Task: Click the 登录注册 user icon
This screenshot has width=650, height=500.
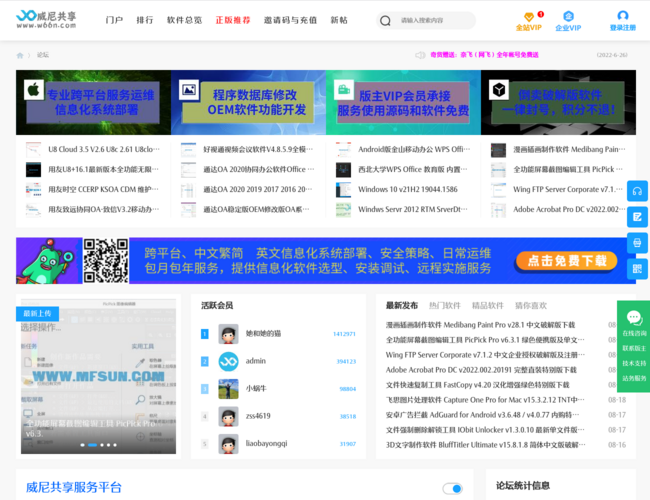Action: pyautogui.click(x=623, y=16)
